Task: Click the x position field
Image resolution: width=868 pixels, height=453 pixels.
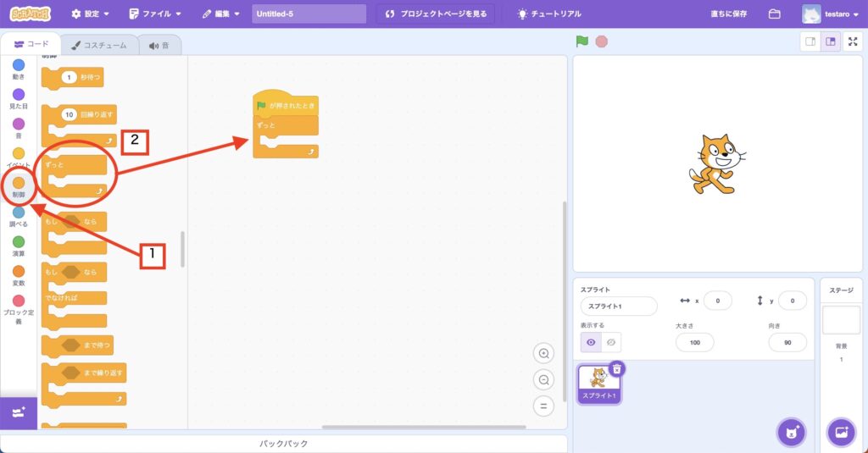Action: 717,301
